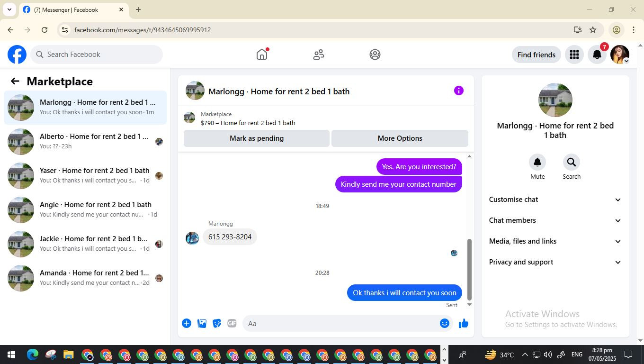The width and height of the screenshot is (644, 364).
Task: Open the browser profile icon
Action: tap(617, 30)
